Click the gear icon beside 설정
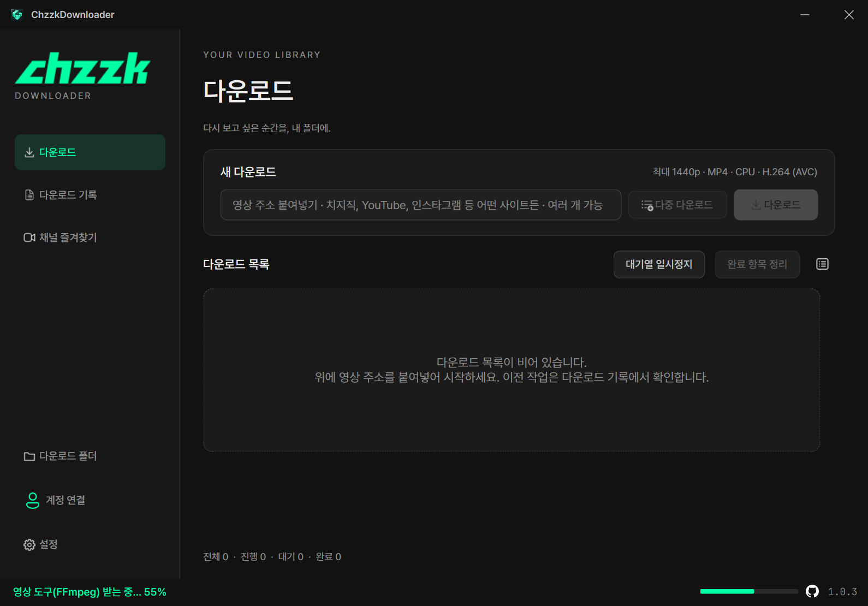 [x=29, y=545]
